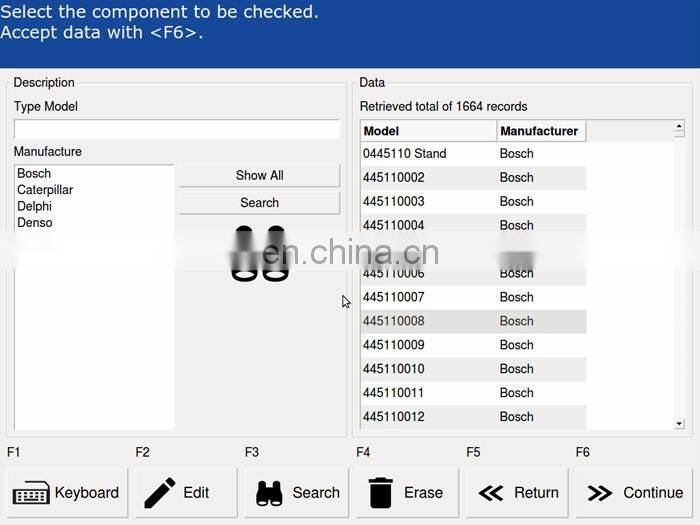
Task: Sort by the Manufacturer column header
Action: click(x=540, y=131)
